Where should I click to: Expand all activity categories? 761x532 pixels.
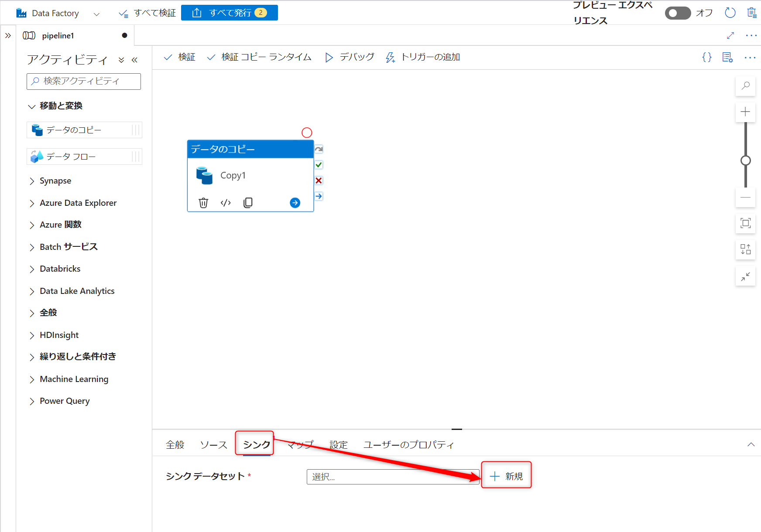121,60
